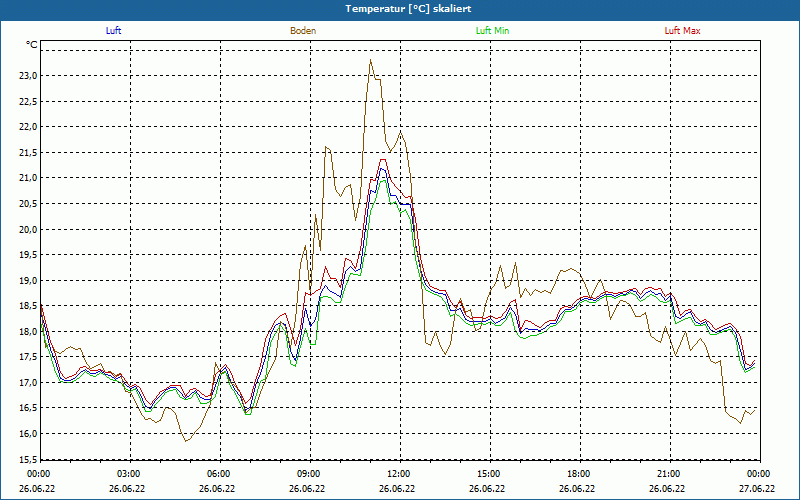The image size is (800, 500).
Task: Click the 19,0 y-axis label
Action: click(x=29, y=280)
